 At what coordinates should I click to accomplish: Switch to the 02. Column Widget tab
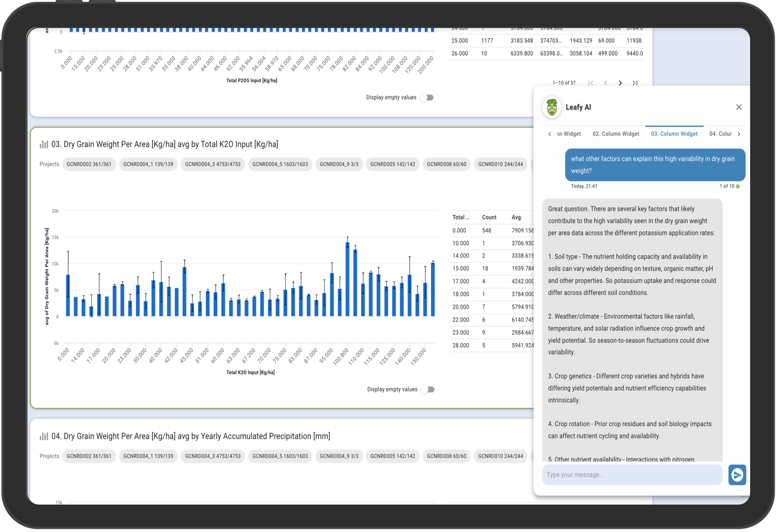pyautogui.click(x=616, y=134)
